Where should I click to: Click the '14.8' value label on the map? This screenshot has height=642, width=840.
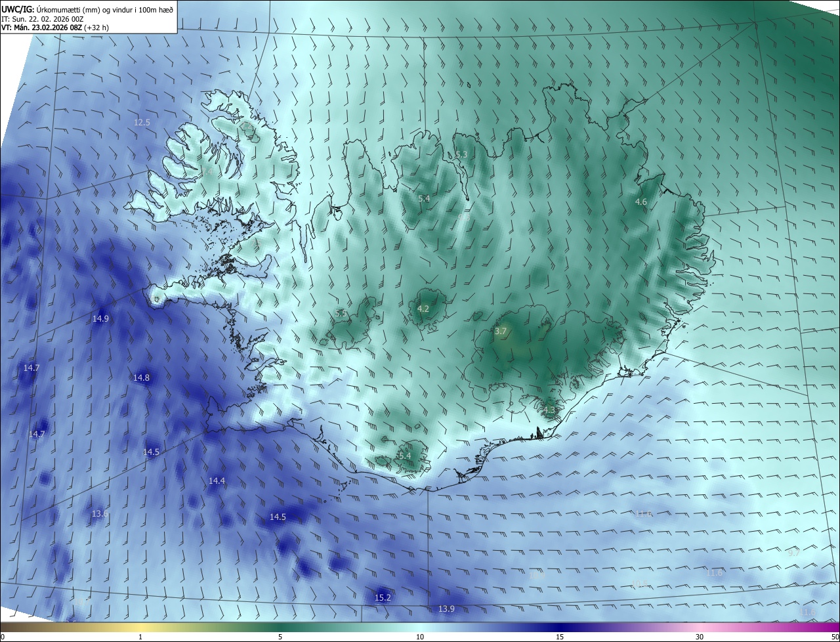[141, 377]
